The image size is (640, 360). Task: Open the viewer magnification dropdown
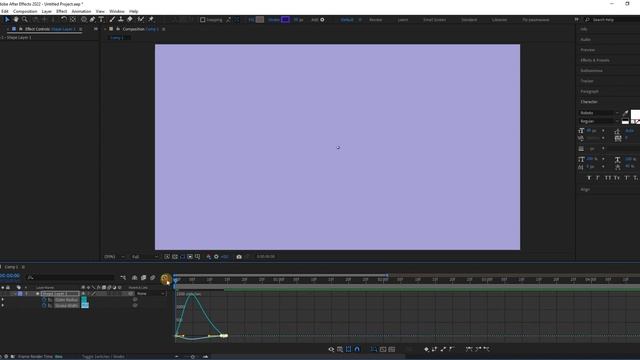[x=115, y=257]
